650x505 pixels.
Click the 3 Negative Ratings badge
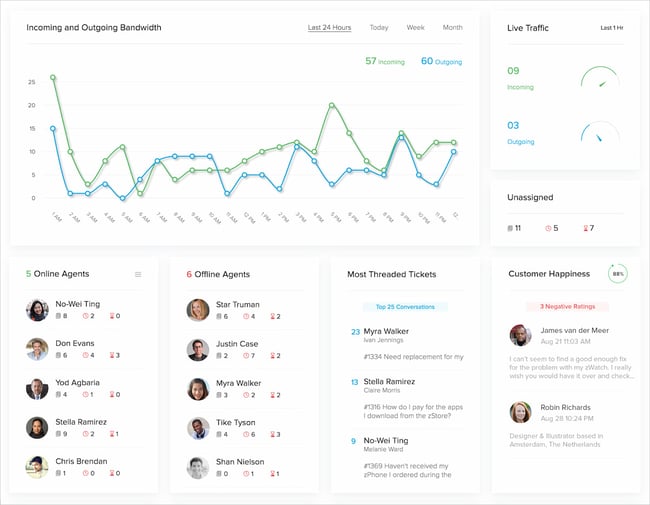(567, 306)
